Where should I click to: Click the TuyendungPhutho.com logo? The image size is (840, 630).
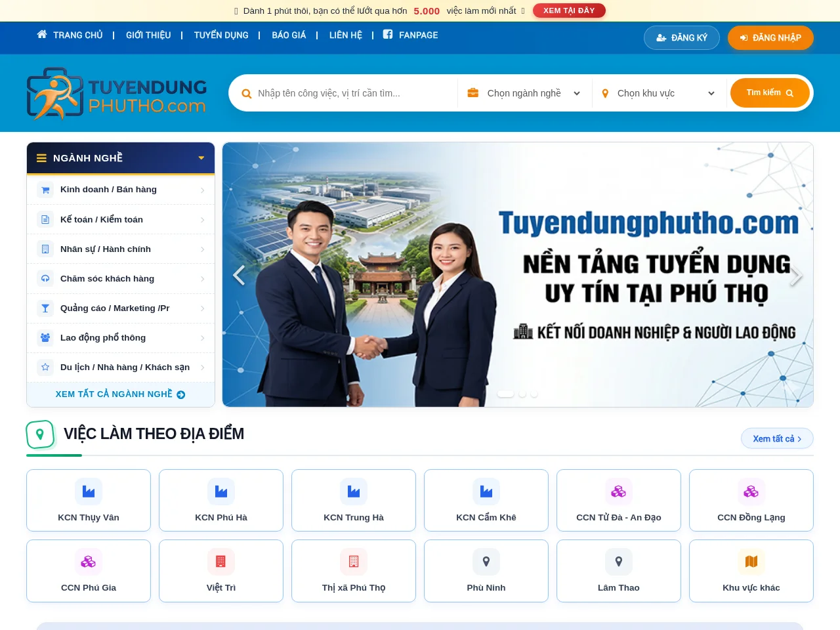coord(117,94)
